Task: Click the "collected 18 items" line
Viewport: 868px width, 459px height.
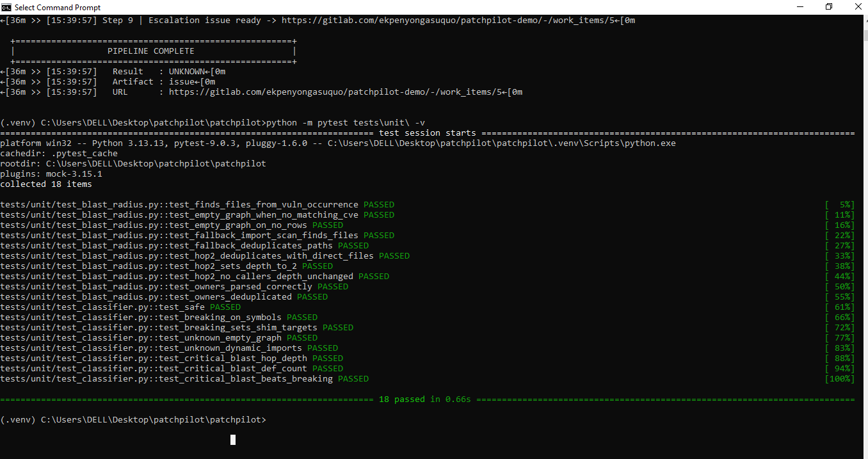Action: tap(46, 184)
